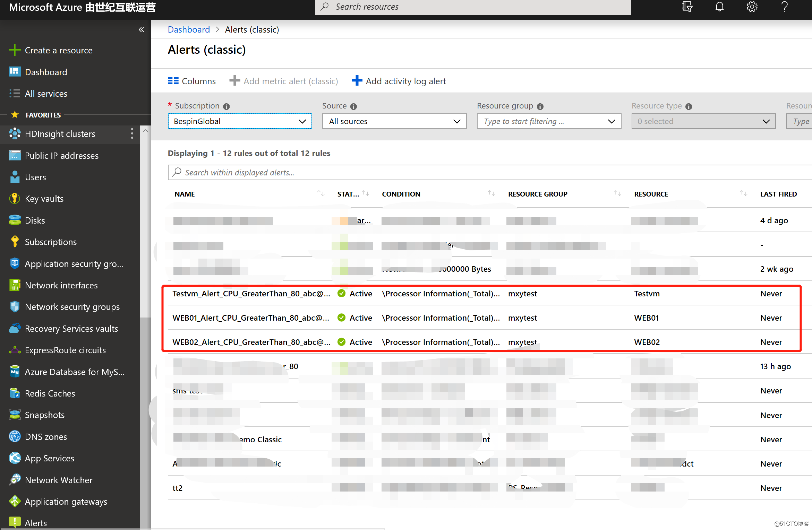Select Network Watcher menu label
Image resolution: width=812 pixels, height=530 pixels.
(x=59, y=480)
